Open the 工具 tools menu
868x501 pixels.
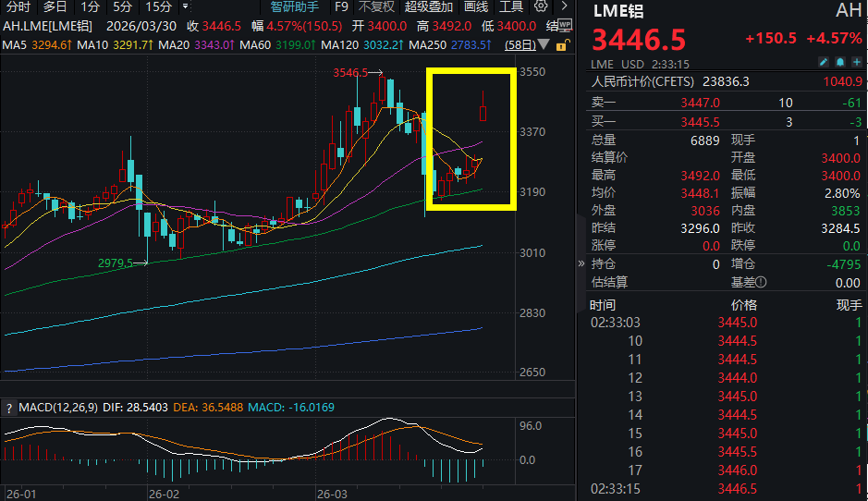tap(512, 6)
